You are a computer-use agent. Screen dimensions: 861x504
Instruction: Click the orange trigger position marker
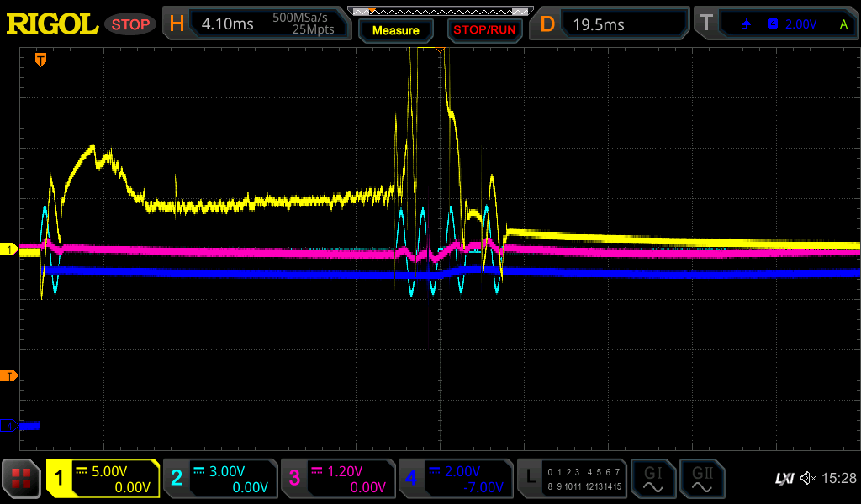click(40, 60)
